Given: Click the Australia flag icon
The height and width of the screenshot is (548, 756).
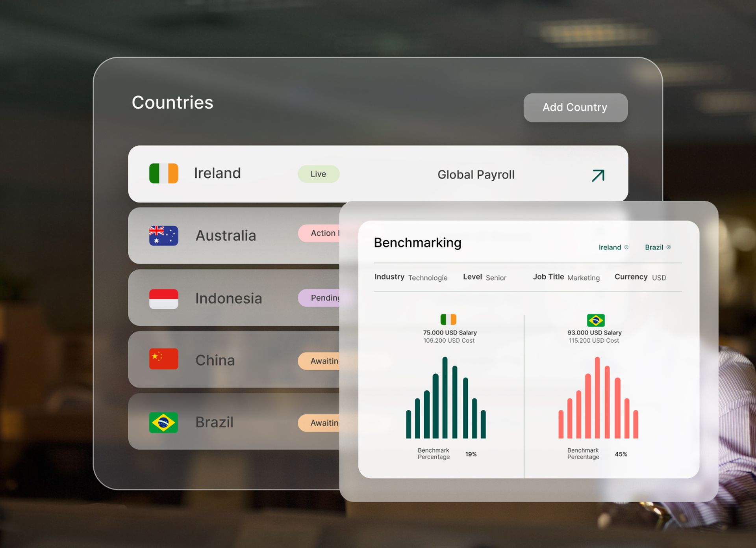Looking at the screenshot, I should click(x=163, y=236).
